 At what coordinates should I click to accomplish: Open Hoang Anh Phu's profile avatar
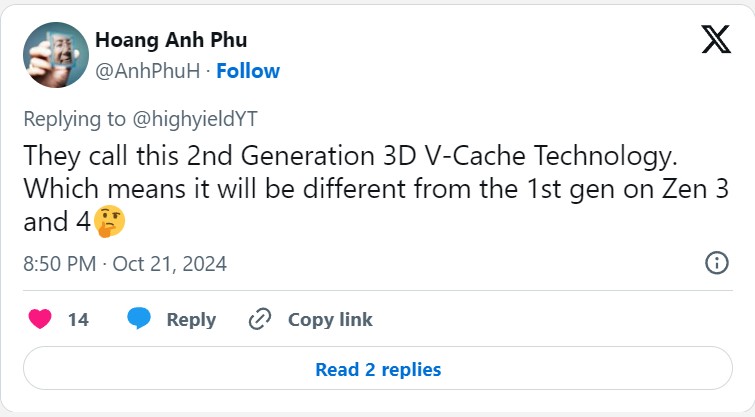click(56, 55)
